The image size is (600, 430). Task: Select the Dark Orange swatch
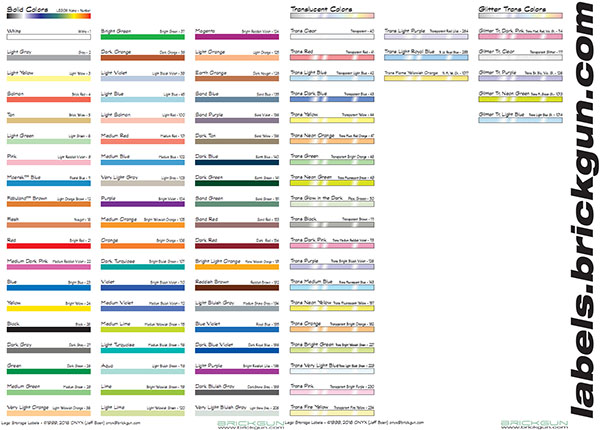point(143,58)
